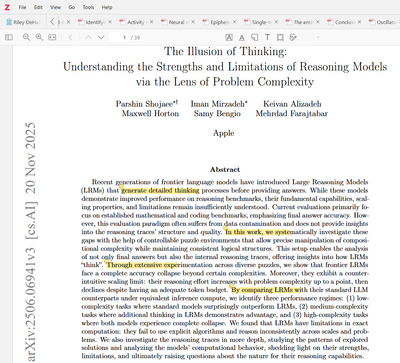Click the zoom in magnifier icon

click(x=39, y=37)
